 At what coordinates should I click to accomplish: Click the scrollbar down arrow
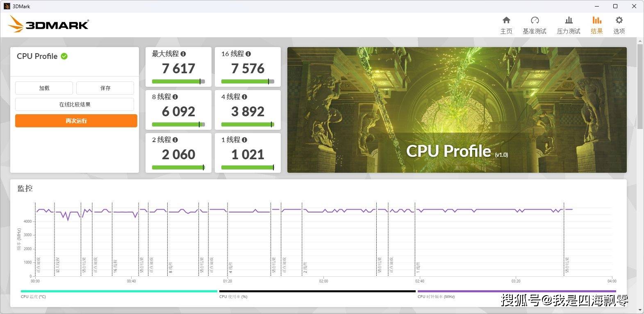click(x=640, y=311)
